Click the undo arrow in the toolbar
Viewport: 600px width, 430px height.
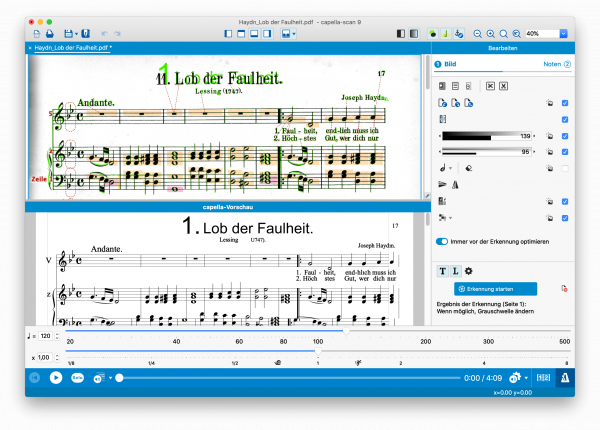(x=105, y=34)
